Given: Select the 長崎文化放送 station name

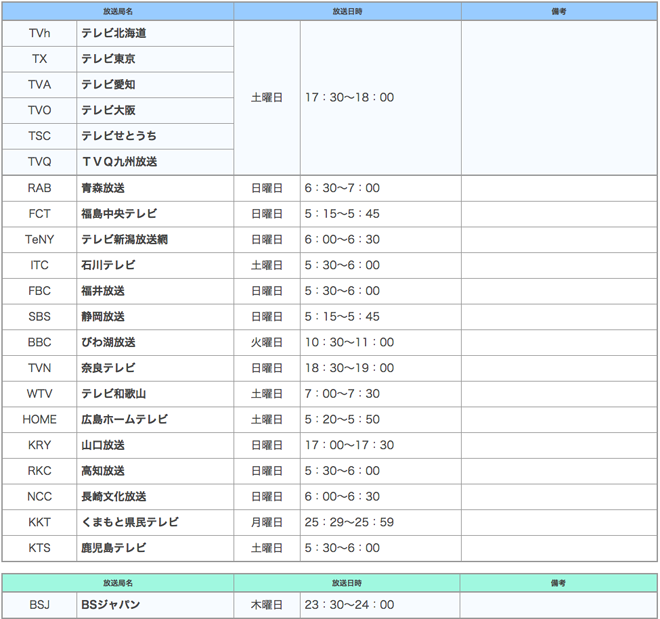Looking at the screenshot, I should point(114,496).
